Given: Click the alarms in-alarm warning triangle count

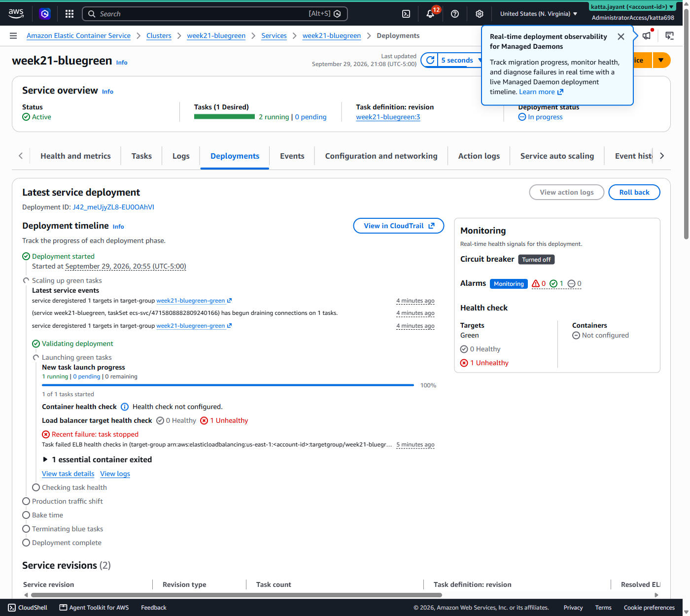Looking at the screenshot, I should (539, 283).
